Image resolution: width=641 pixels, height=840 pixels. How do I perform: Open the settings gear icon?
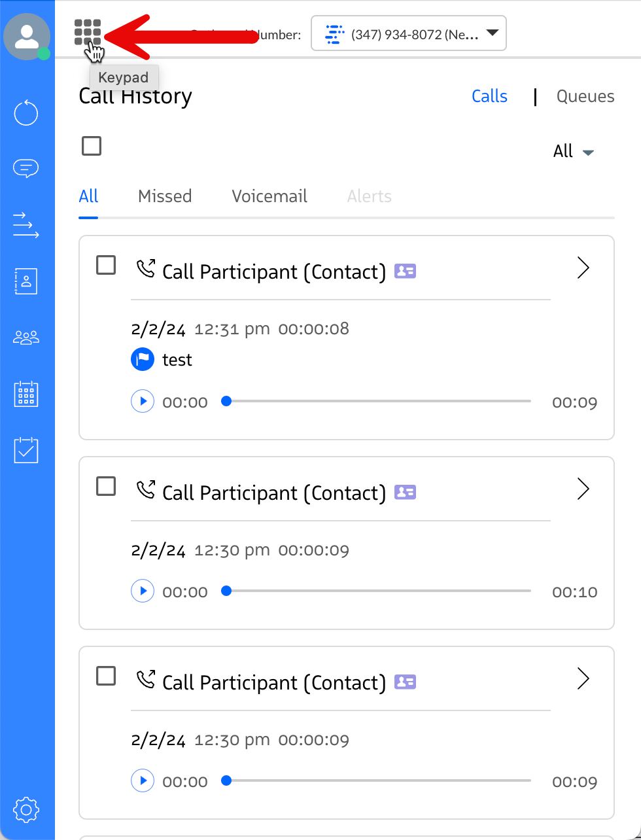point(26,811)
